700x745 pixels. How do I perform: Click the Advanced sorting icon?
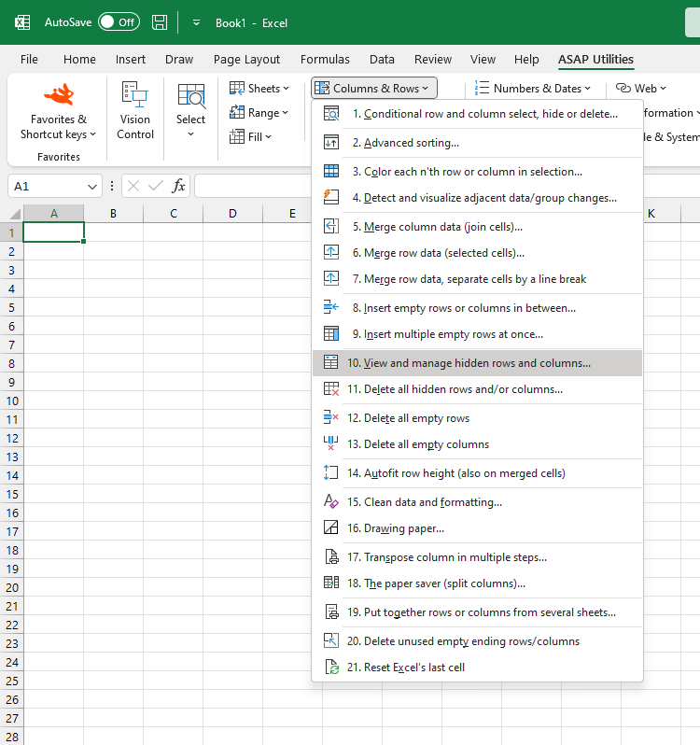pos(331,143)
